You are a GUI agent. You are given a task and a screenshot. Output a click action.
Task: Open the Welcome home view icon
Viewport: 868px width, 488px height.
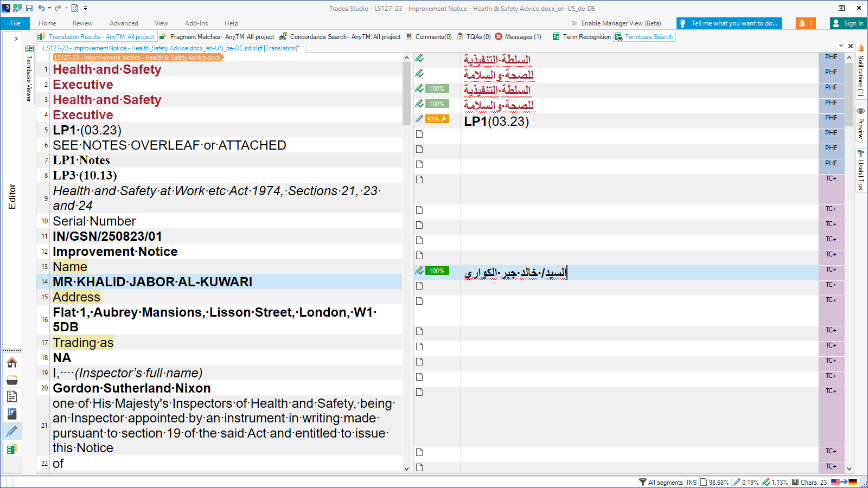(x=12, y=362)
